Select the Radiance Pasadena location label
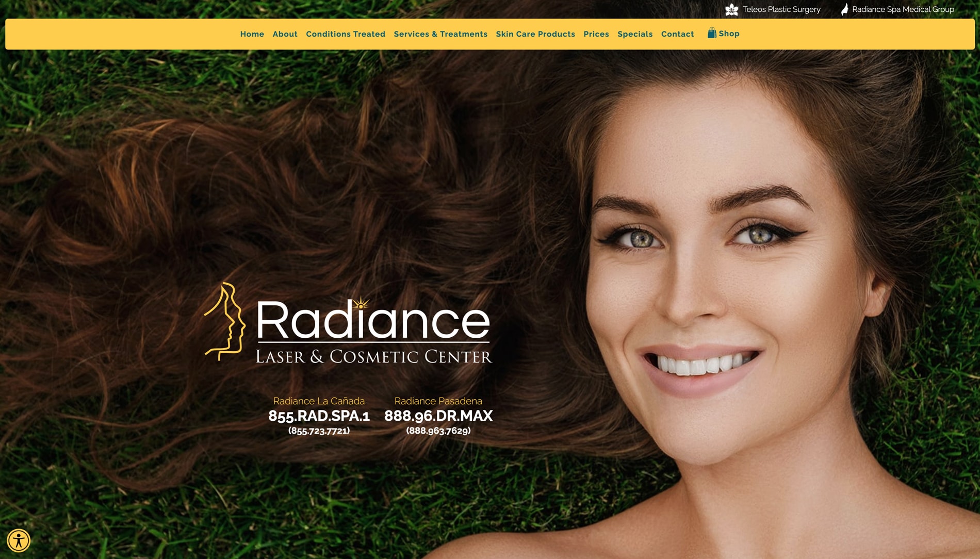Screen dimensions: 980x559 438,401
